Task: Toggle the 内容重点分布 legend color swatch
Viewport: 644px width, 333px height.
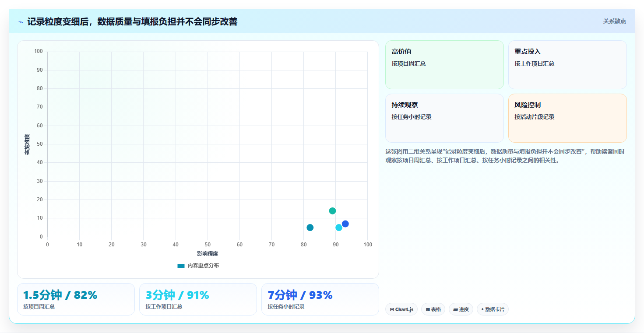Action: click(181, 266)
